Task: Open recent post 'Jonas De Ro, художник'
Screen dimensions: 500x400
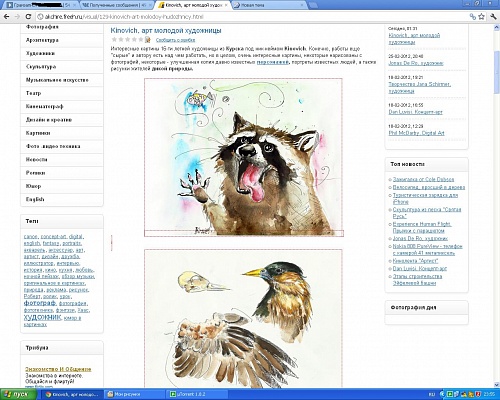Action: [416, 63]
